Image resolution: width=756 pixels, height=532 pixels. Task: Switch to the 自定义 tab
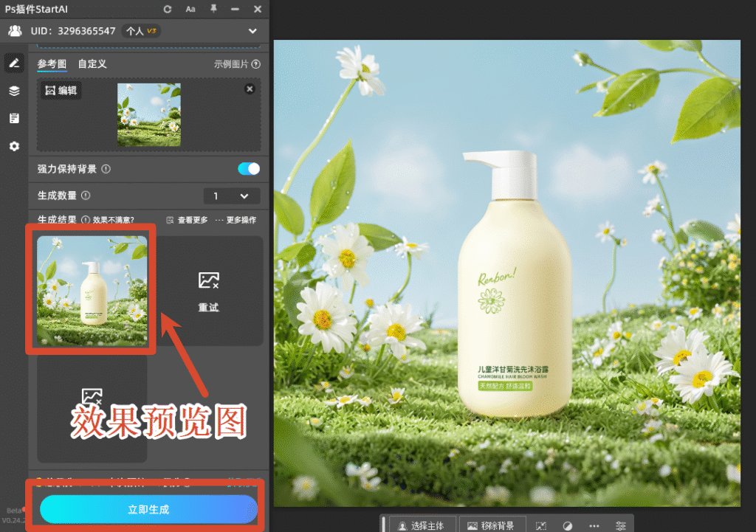(x=92, y=64)
